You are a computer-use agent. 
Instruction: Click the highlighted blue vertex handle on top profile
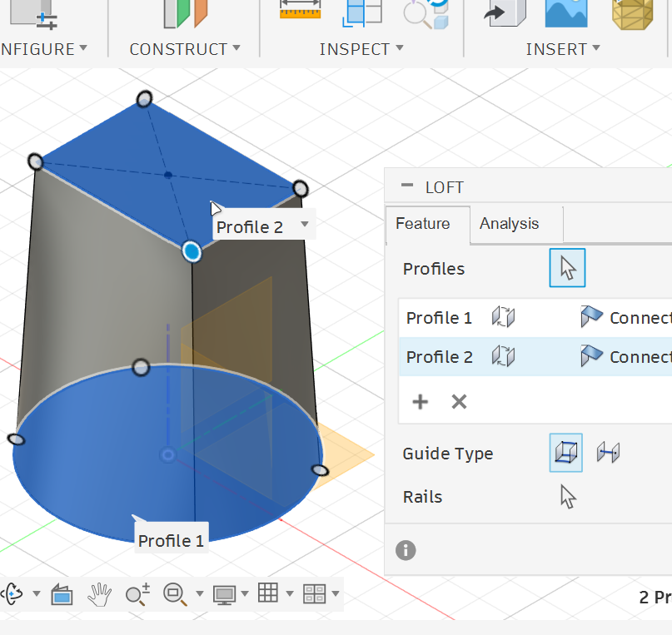192,252
